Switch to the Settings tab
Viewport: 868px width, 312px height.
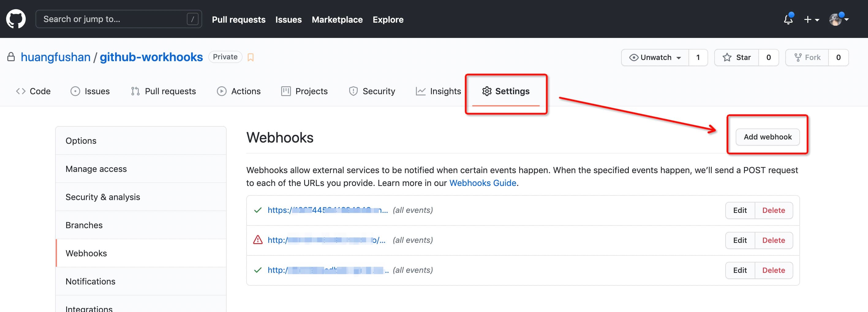click(506, 91)
